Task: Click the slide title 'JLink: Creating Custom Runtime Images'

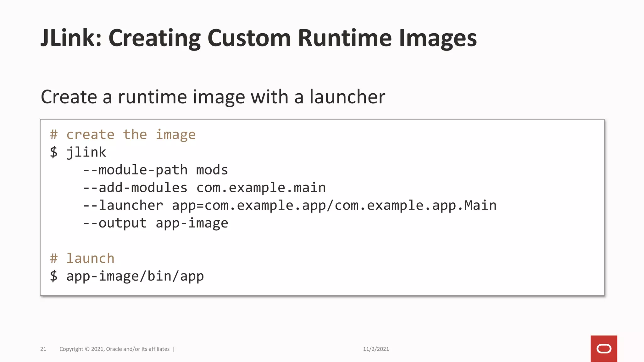Action: click(x=259, y=38)
